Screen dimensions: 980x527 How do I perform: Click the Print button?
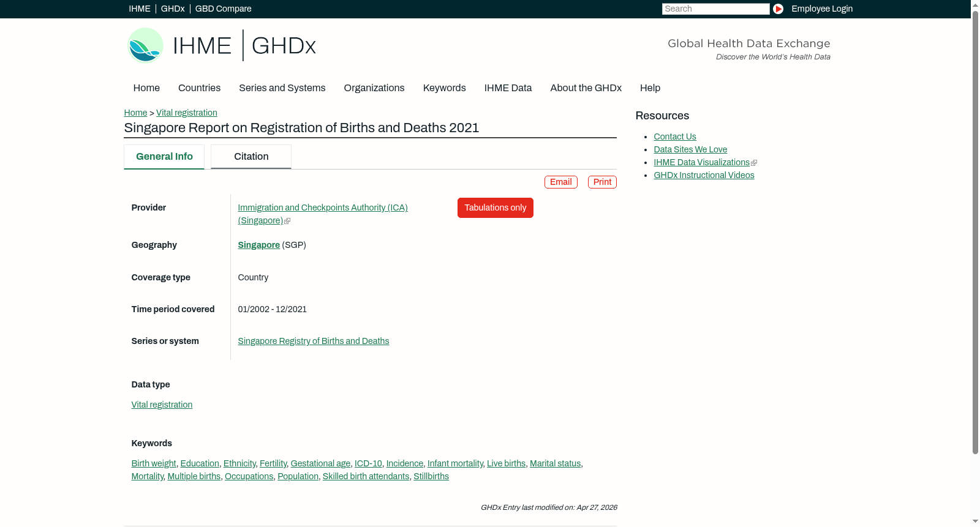pyautogui.click(x=602, y=182)
